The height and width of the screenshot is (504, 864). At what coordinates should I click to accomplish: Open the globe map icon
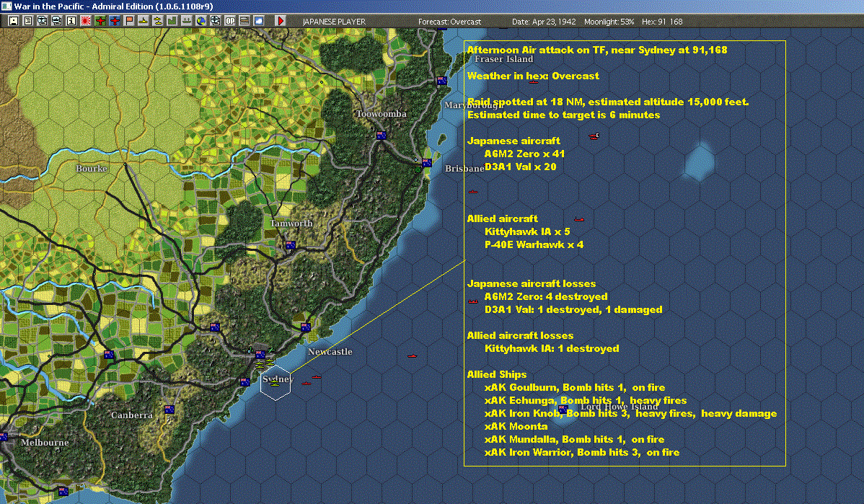201,21
